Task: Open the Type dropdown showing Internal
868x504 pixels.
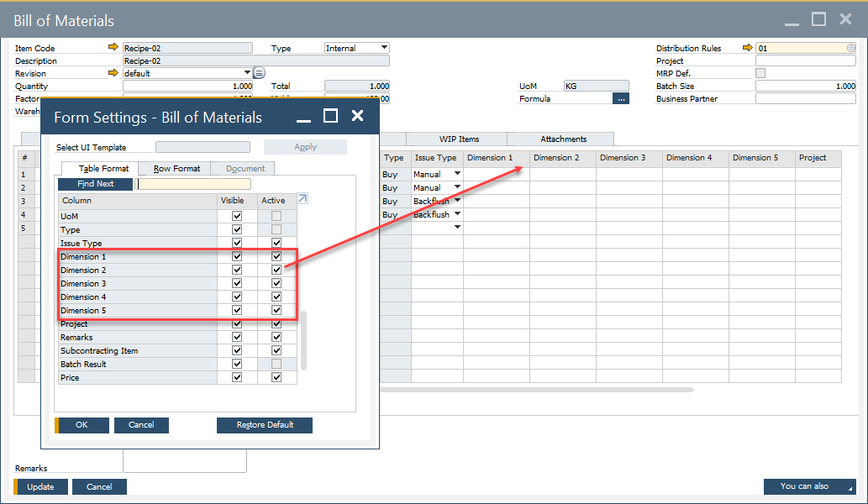Action: pyautogui.click(x=384, y=48)
